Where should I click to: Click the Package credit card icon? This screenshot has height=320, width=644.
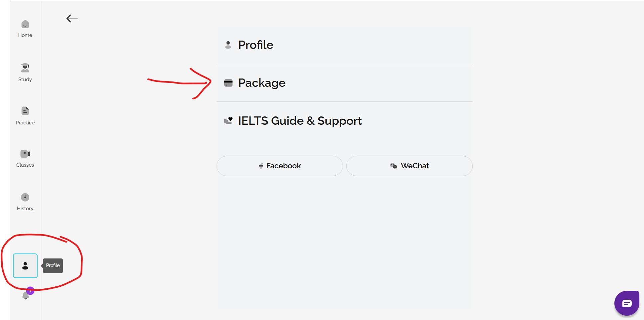coord(228,83)
